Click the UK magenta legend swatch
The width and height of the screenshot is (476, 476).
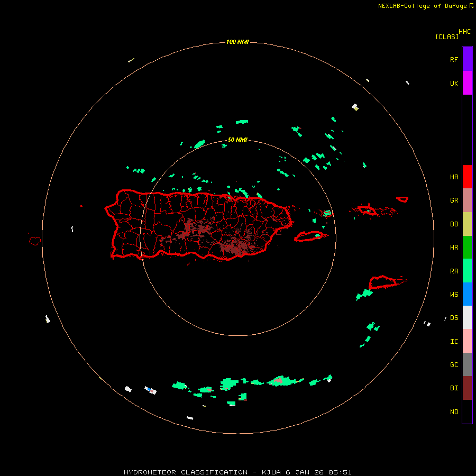click(467, 83)
